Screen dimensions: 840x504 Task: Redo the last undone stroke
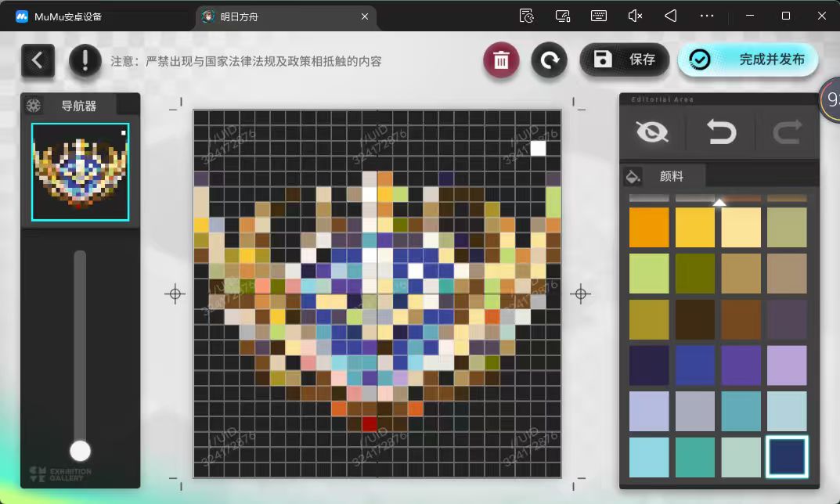(788, 131)
